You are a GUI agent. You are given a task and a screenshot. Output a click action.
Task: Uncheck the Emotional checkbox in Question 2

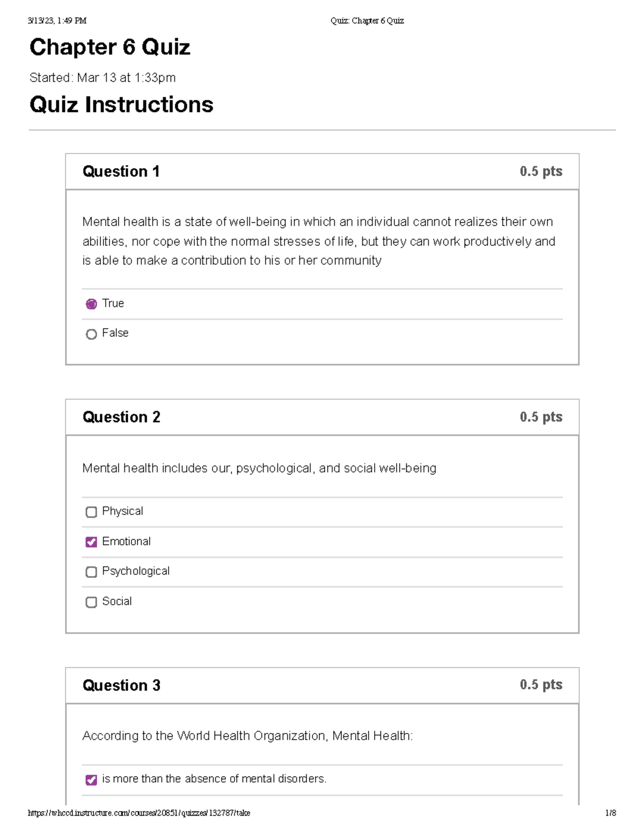[91, 542]
